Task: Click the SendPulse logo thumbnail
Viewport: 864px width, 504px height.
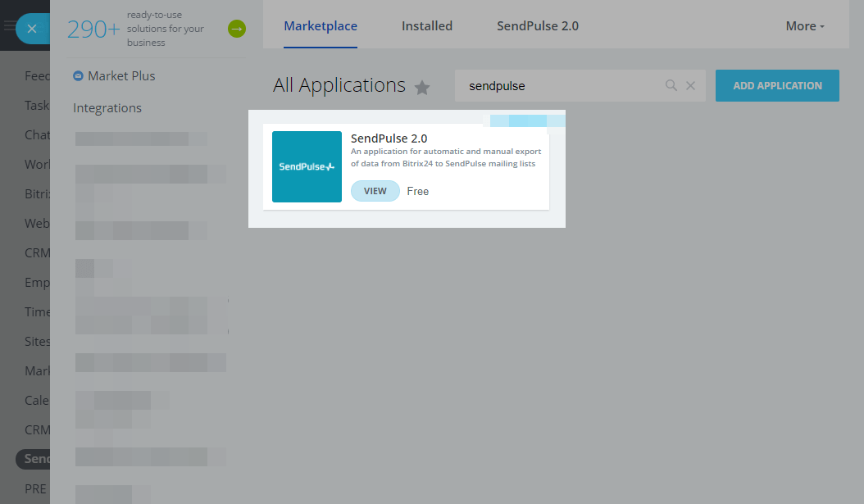Action: [307, 166]
